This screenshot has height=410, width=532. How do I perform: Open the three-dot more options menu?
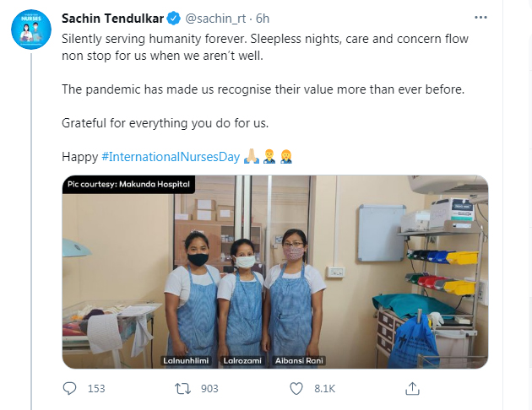(x=480, y=18)
